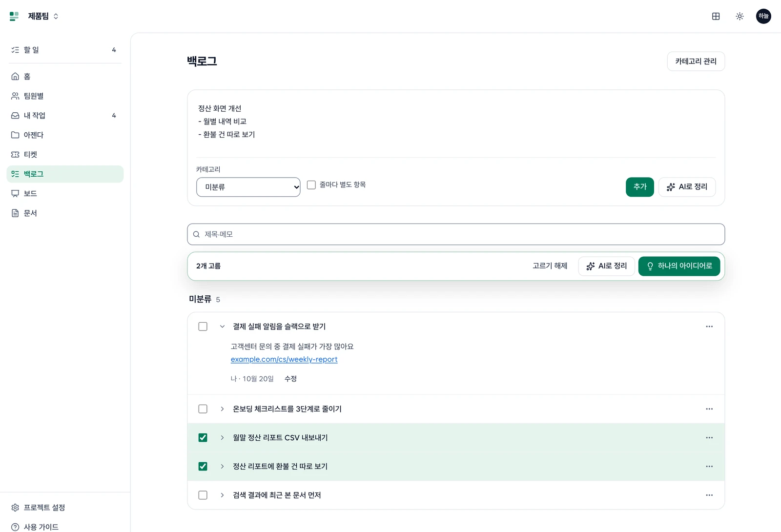Open 보드 in the sidebar
Screen dimensions: 781x532
(65, 194)
